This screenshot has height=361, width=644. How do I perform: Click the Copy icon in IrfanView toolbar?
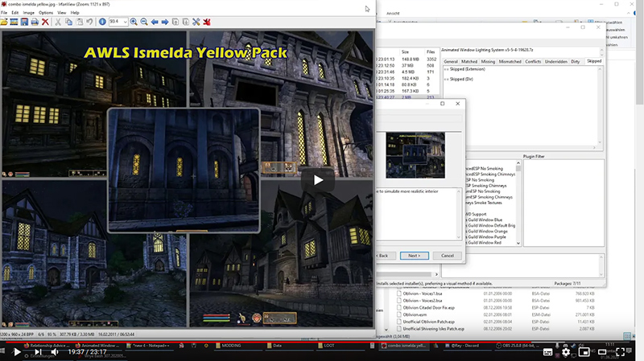[68, 22]
